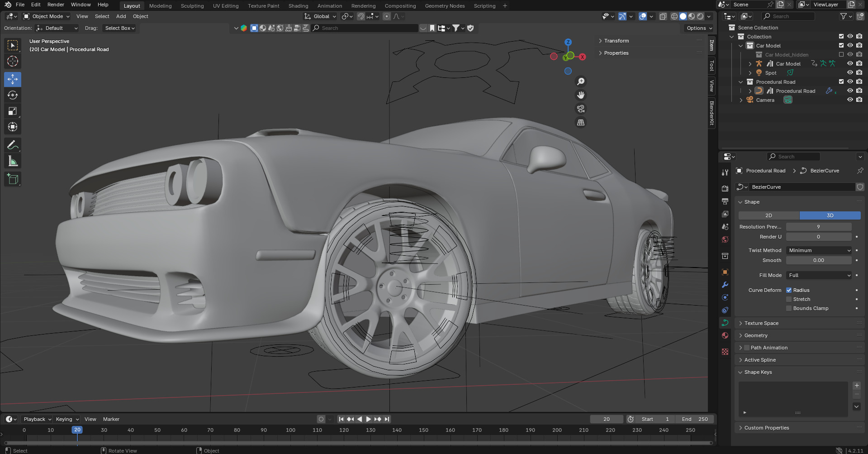868x454 pixels.
Task: Open the Output properties tab icon
Action: tap(725, 201)
